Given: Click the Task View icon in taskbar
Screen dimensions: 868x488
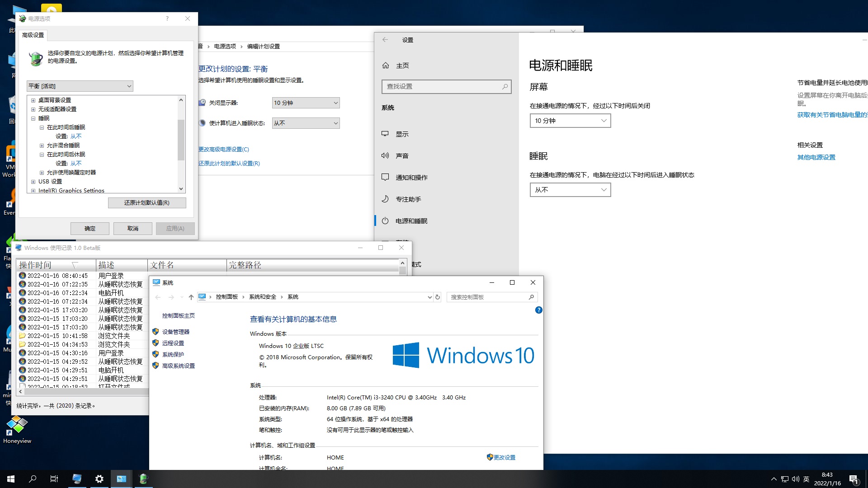Looking at the screenshot, I should tap(55, 479).
